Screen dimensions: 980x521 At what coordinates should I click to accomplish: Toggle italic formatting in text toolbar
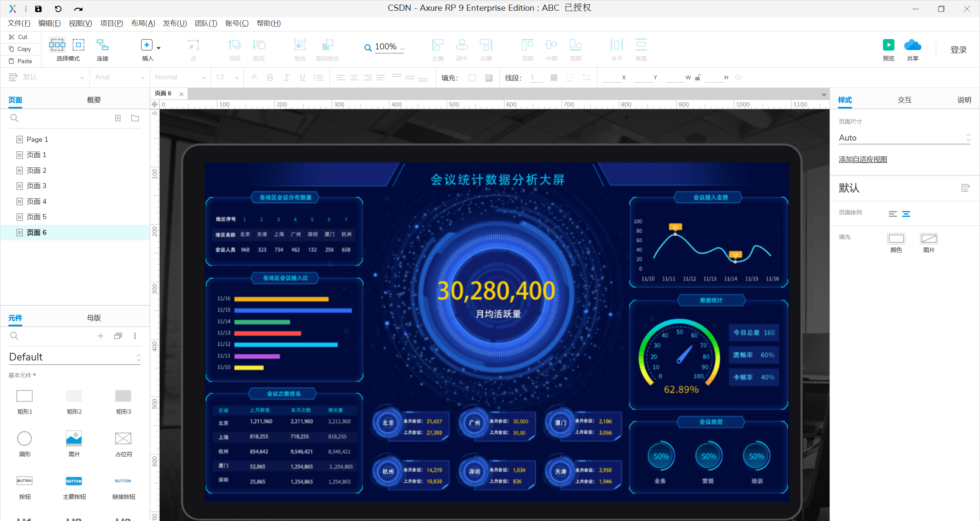(x=286, y=78)
